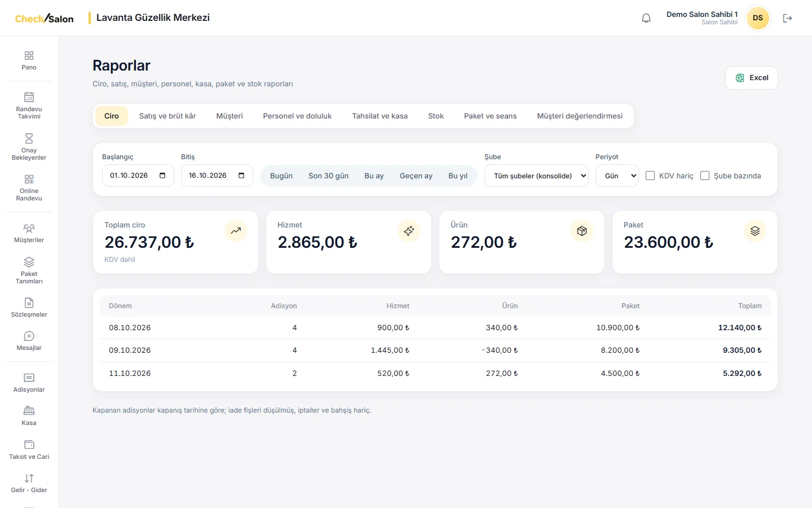The height and width of the screenshot is (508, 812).
Task: Enable the KDV hariç checkbox
Action: 650,176
